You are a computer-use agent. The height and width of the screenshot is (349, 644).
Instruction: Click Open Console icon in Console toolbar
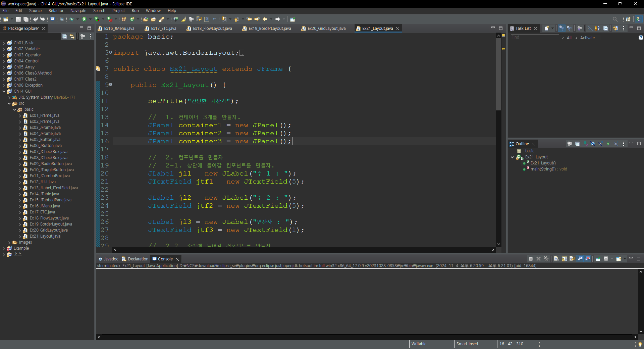pyautogui.click(x=619, y=259)
